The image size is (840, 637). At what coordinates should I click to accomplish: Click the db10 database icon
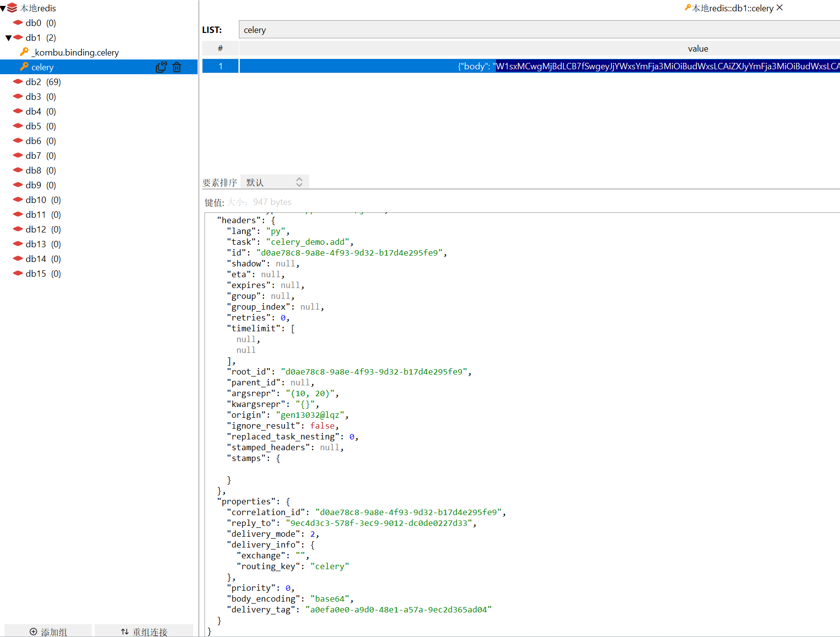pos(18,199)
